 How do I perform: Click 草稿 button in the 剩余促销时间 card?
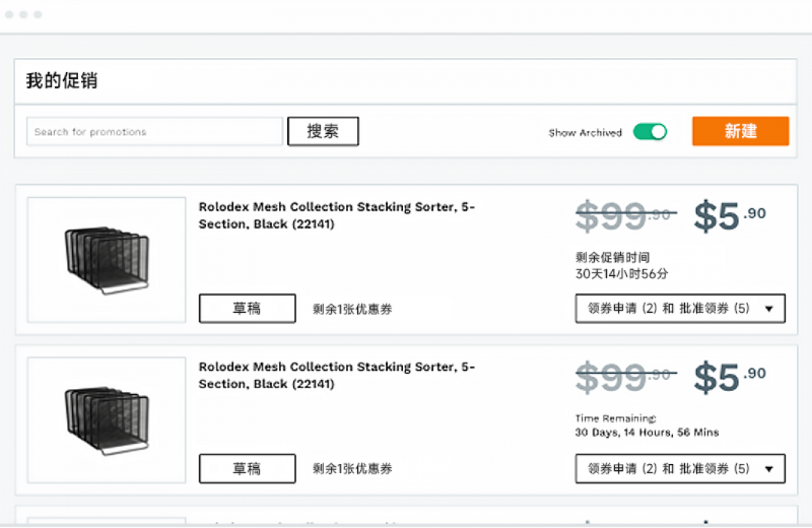point(247,308)
